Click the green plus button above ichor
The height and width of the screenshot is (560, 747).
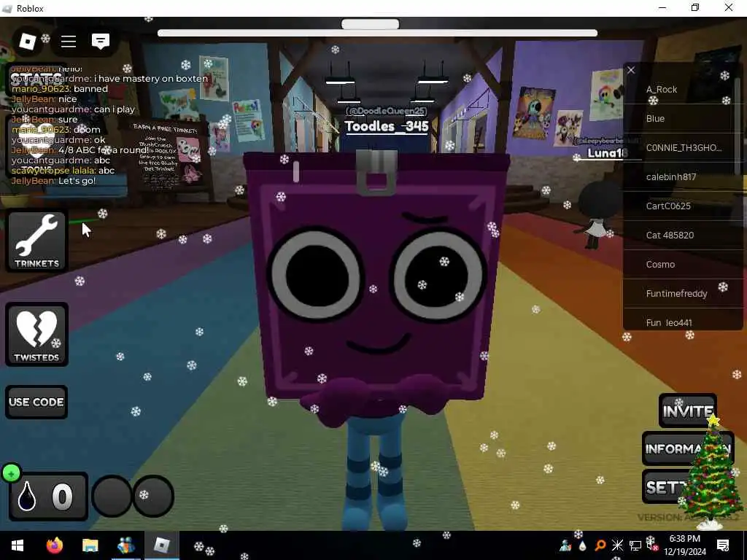pyautogui.click(x=11, y=472)
